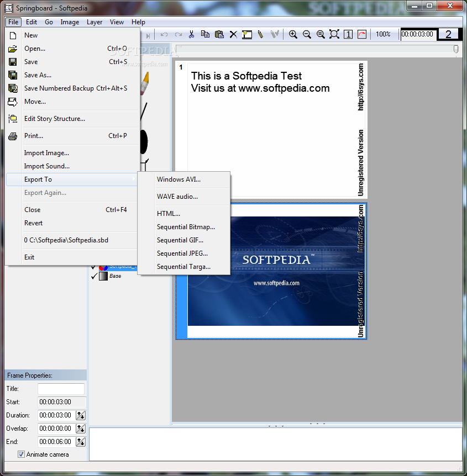Open the Layer menu
Screen dimensions: 467x476
tap(94, 22)
